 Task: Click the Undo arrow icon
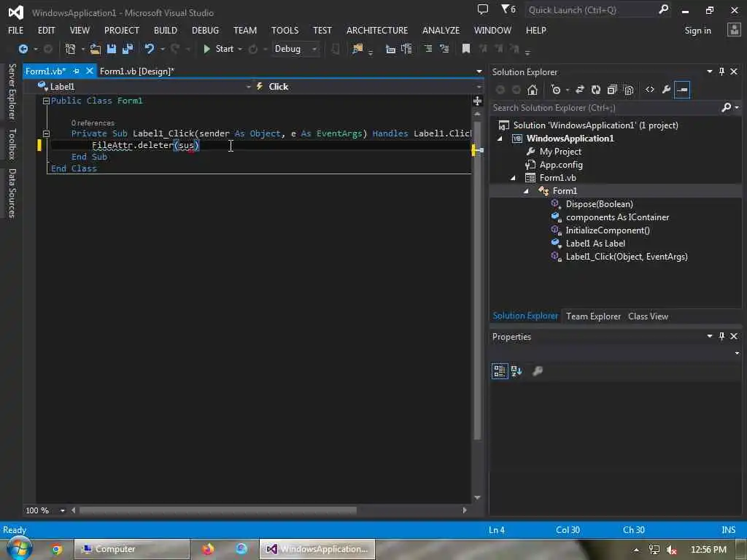(149, 49)
